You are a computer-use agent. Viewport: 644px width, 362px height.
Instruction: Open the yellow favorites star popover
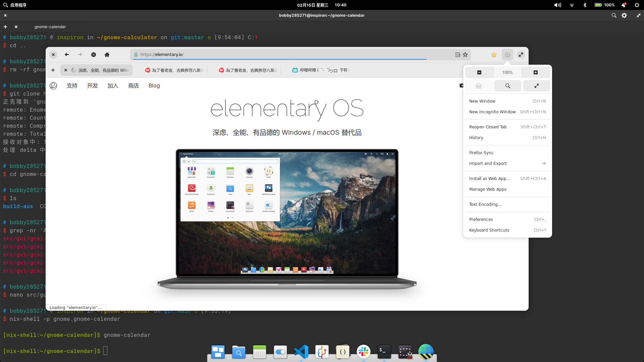(x=494, y=54)
